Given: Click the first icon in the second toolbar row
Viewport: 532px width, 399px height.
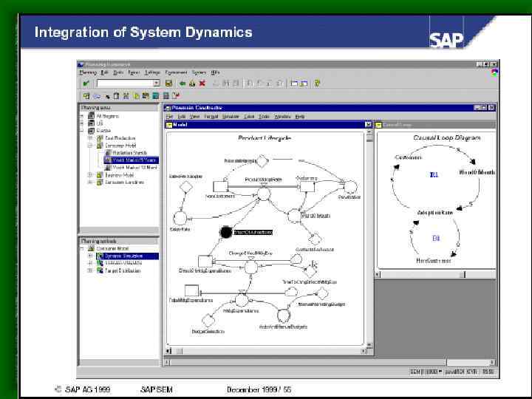Looking at the screenshot, I should click(86, 96).
